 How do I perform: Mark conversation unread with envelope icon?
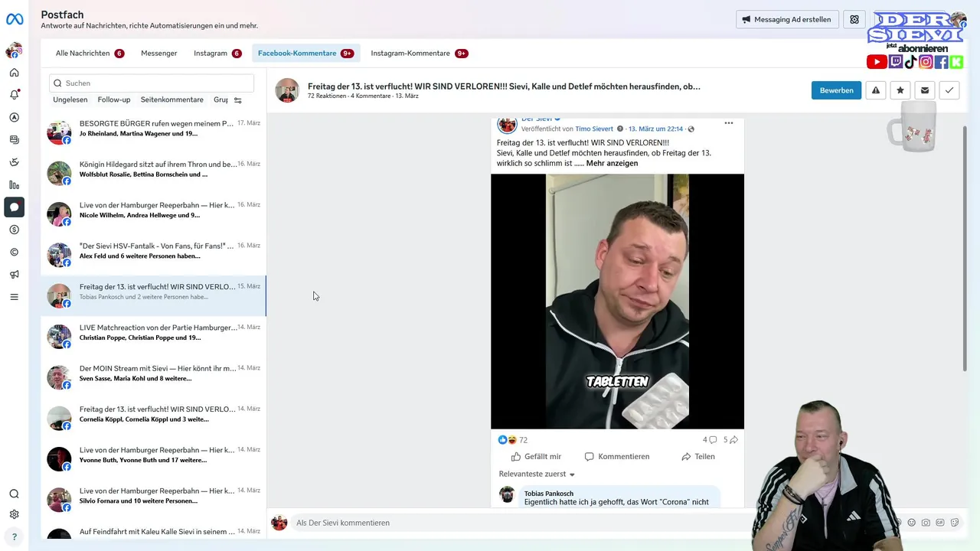pos(925,90)
